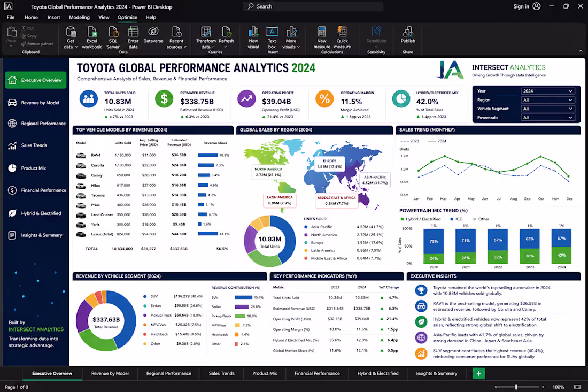Screen dimensions: 588x392
Task: Select Format painter tool
Action: (x=37, y=44)
